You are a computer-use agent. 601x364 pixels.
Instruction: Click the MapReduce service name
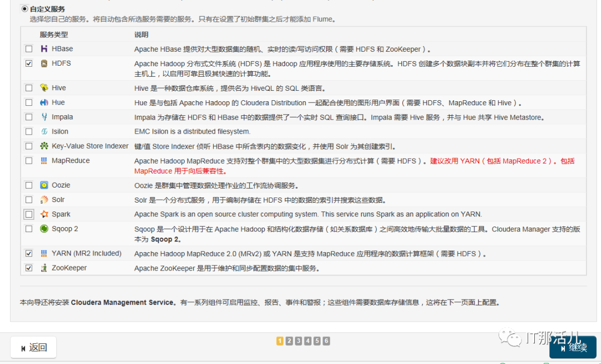[x=71, y=160]
